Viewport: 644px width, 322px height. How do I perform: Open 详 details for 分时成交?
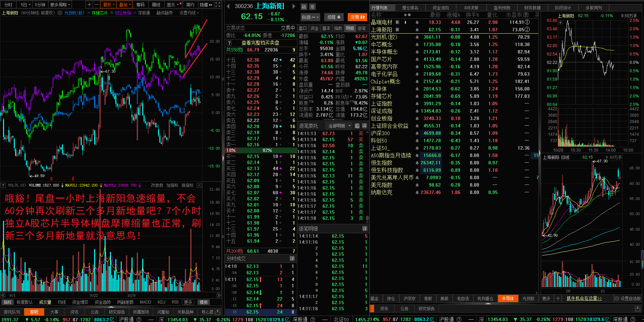(292, 258)
